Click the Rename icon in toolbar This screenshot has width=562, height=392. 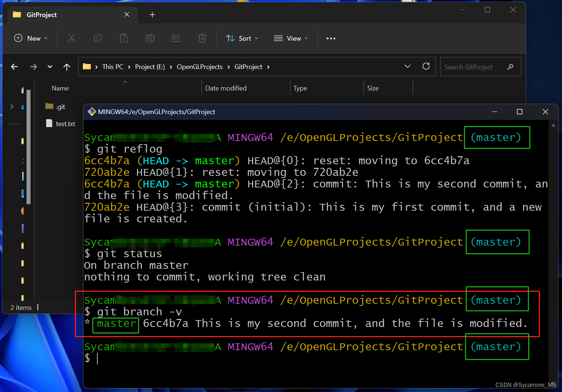[x=150, y=38]
